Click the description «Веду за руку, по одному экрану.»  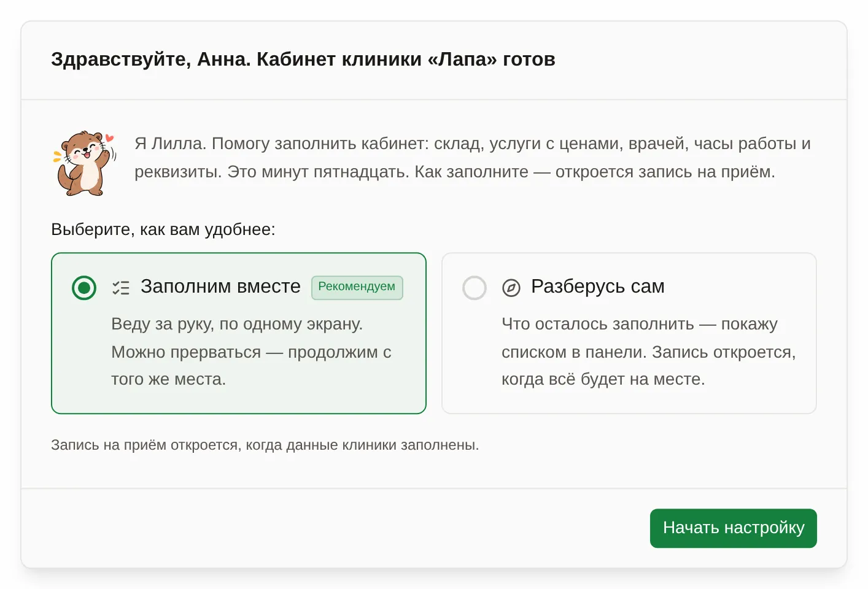click(237, 324)
